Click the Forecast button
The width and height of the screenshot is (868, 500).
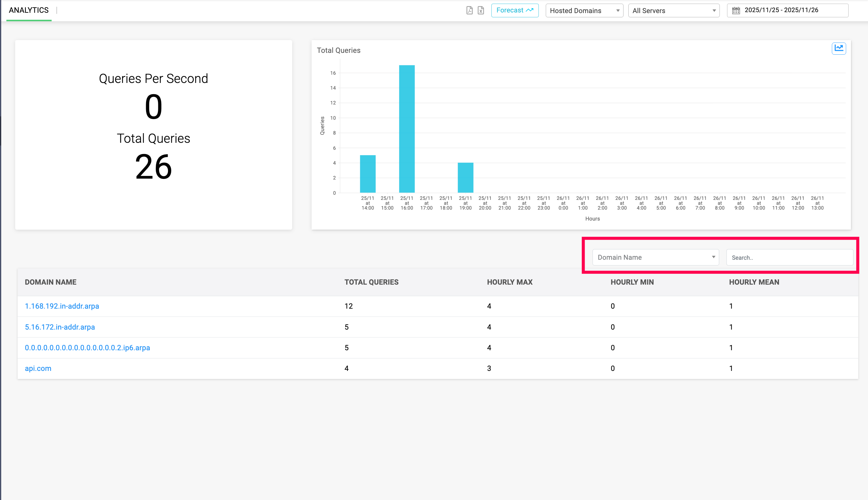514,10
